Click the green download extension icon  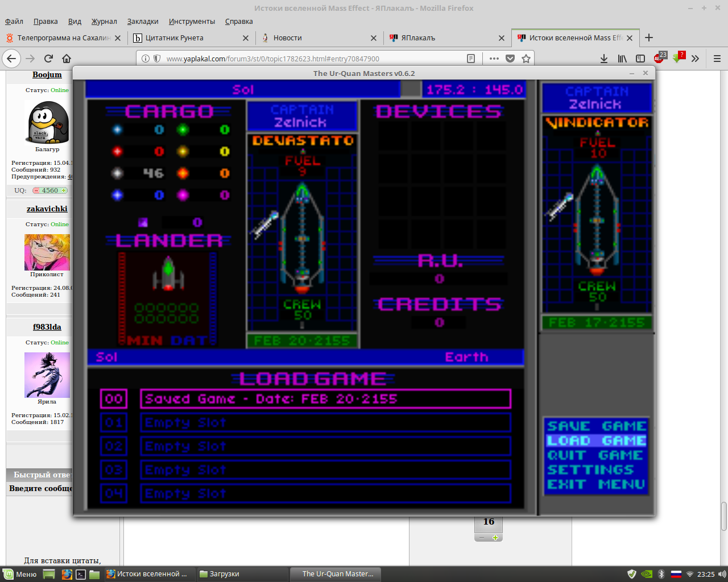679,57
